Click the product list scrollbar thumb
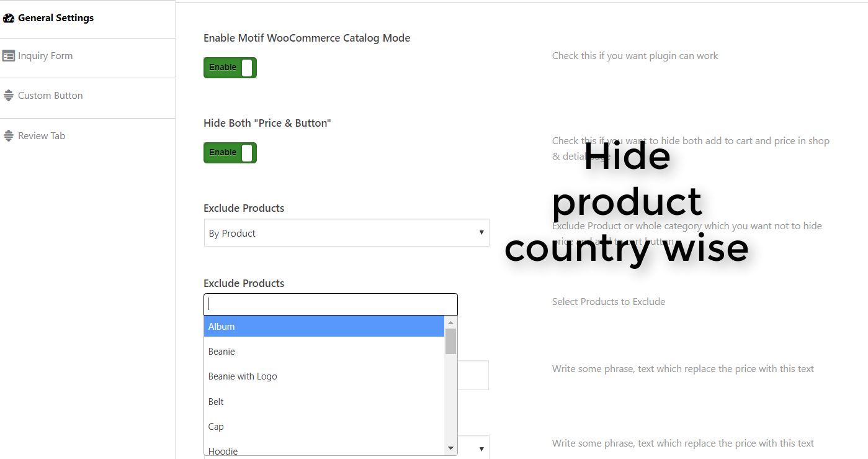 [450, 341]
